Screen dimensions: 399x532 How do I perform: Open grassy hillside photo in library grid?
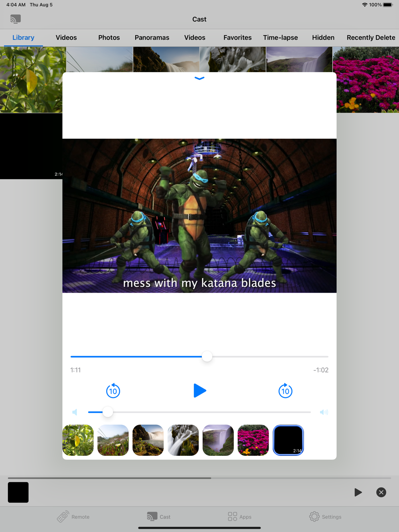point(99,59)
